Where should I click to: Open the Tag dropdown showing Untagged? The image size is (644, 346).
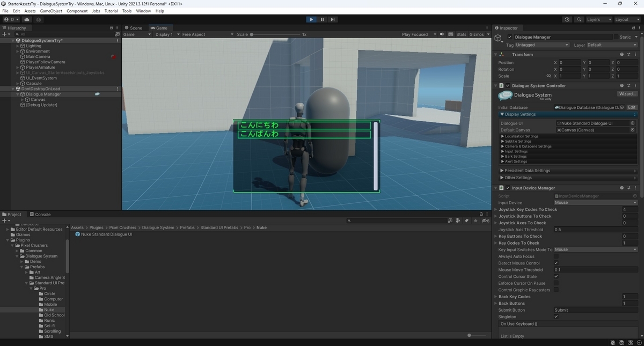tap(542, 45)
